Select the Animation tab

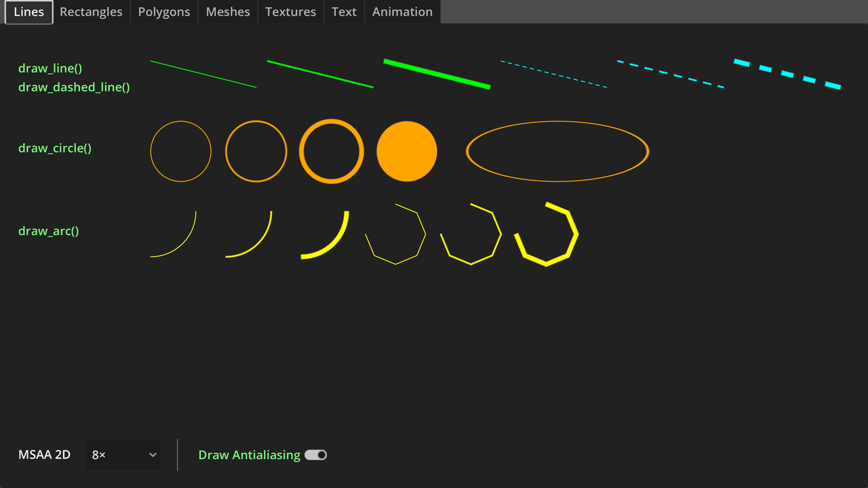[x=402, y=12]
